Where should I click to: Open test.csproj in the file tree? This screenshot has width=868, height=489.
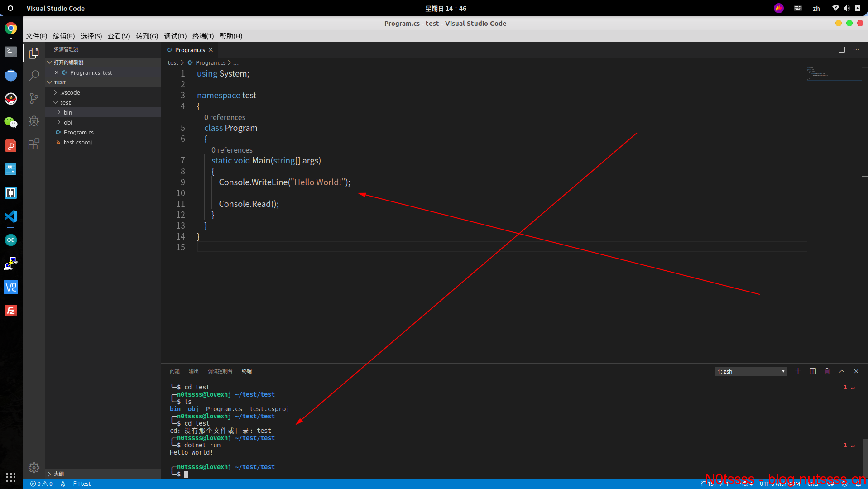103,142
